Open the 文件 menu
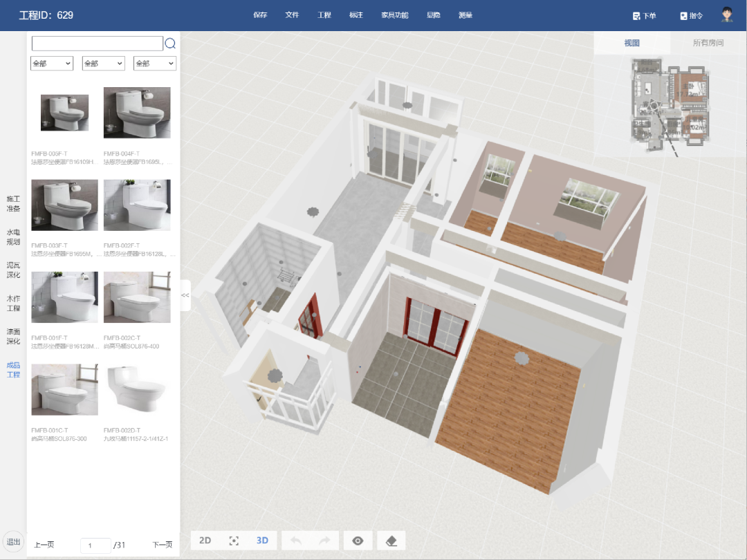 (x=292, y=15)
